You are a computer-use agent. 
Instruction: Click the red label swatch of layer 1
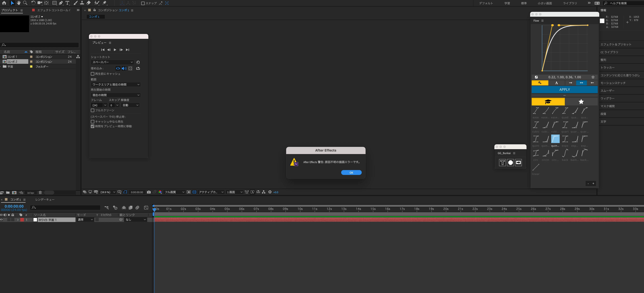pyautogui.click(x=22, y=220)
